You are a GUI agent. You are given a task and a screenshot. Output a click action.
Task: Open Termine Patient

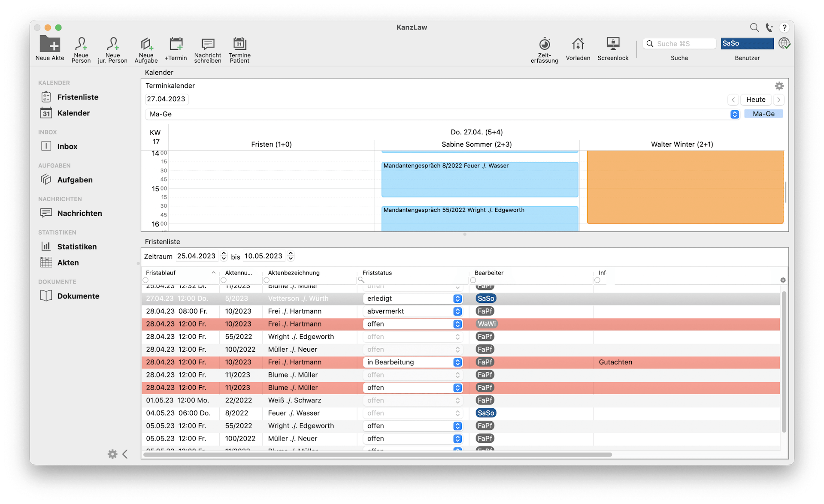[x=239, y=50]
